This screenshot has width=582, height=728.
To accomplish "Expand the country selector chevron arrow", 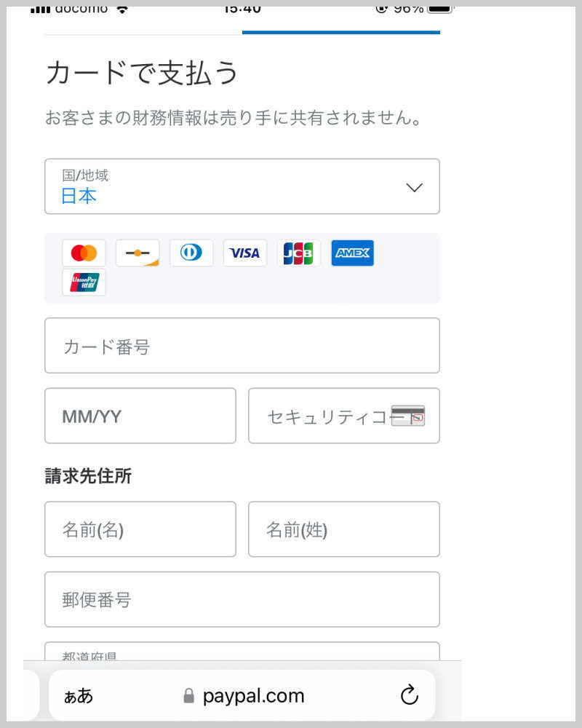I will 414,187.
